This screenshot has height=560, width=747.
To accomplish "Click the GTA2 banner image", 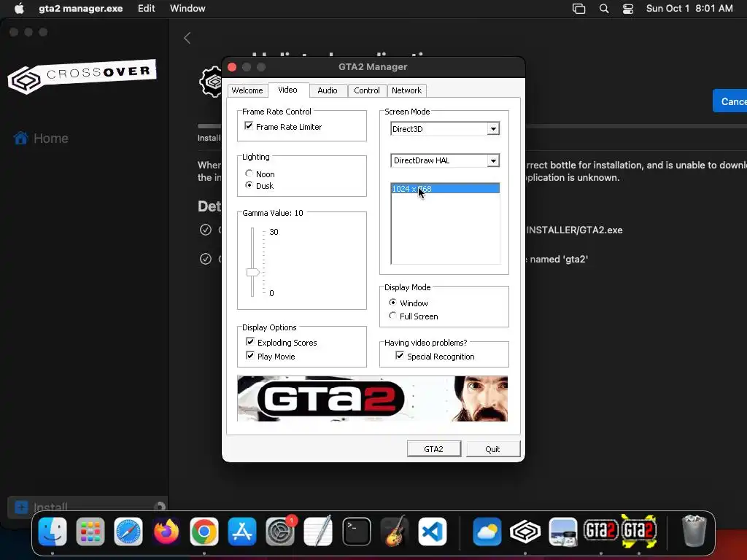I will click(x=372, y=399).
